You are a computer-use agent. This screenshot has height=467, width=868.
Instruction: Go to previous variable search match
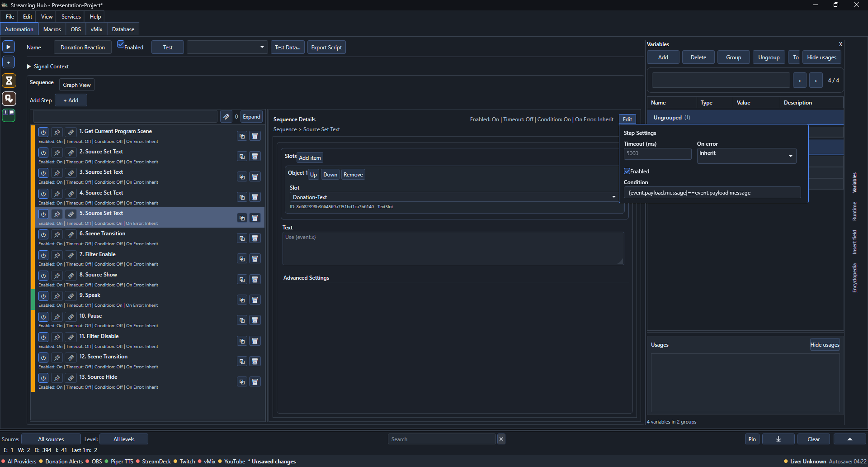pyautogui.click(x=799, y=81)
